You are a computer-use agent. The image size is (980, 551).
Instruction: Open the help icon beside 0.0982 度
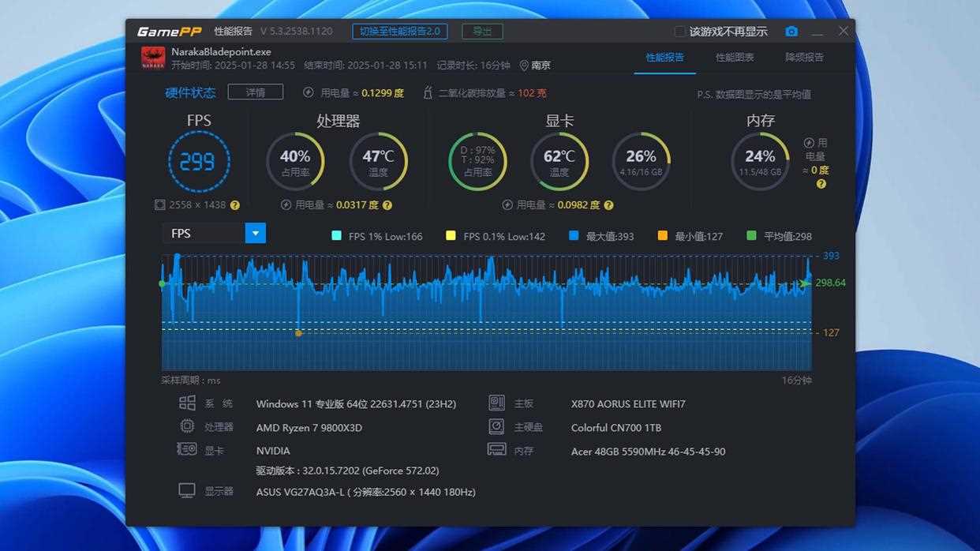click(x=608, y=205)
